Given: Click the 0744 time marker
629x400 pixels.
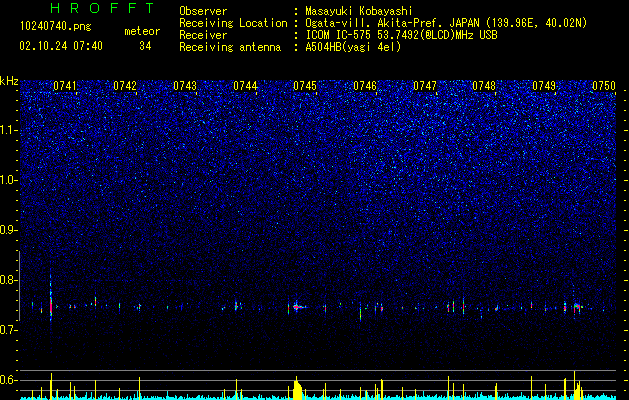Looking at the screenshot, I should pyautogui.click(x=245, y=86).
